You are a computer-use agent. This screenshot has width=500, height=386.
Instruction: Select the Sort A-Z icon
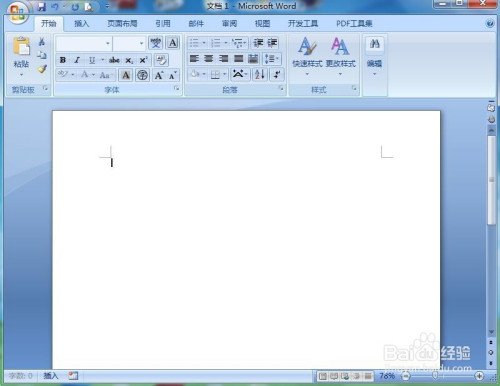tap(259, 74)
